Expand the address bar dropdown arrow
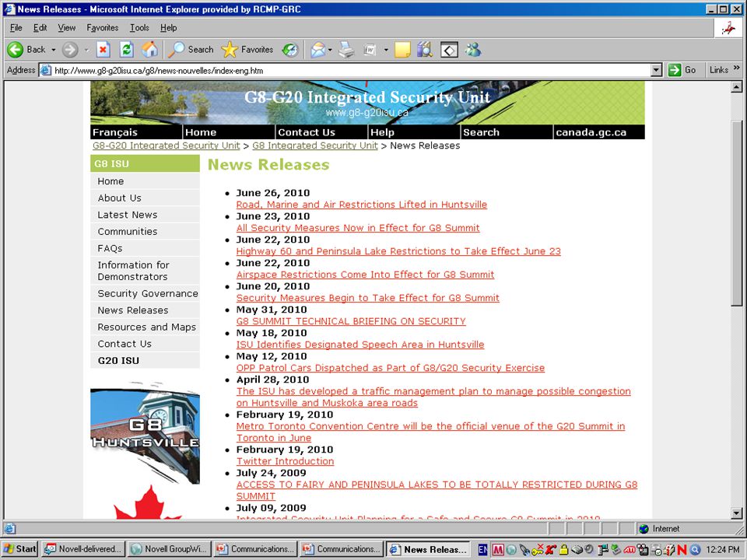 pos(657,70)
